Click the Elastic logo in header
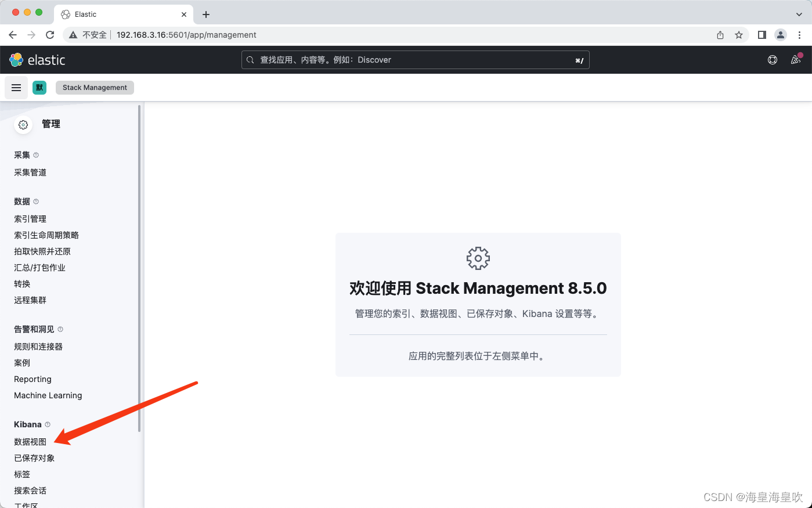The height and width of the screenshot is (508, 812). pos(37,60)
